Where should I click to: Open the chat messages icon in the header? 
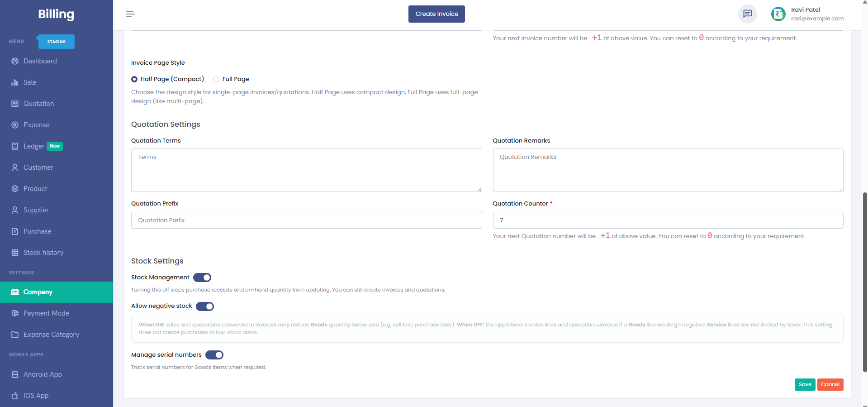pos(748,14)
